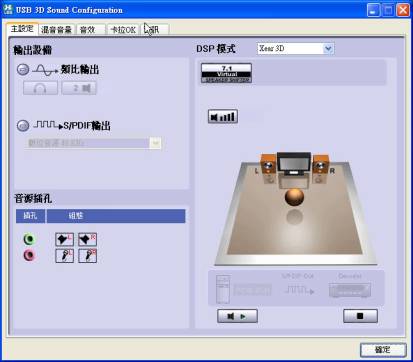The height and width of the screenshot is (362, 413).
Task: Click the left speaker jack icon
Action: point(64,239)
